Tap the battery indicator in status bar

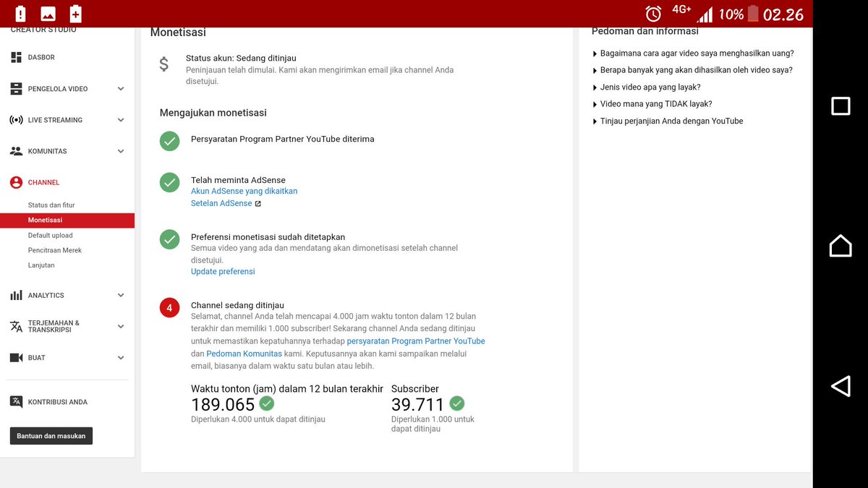[x=753, y=14]
